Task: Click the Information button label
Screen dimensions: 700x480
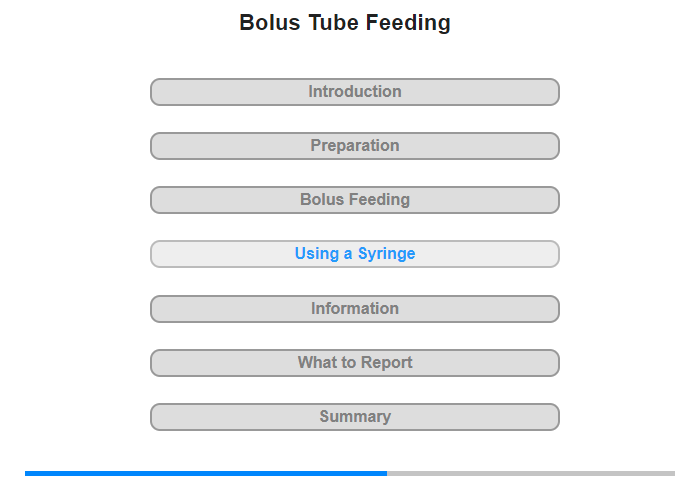Action: pos(355,309)
